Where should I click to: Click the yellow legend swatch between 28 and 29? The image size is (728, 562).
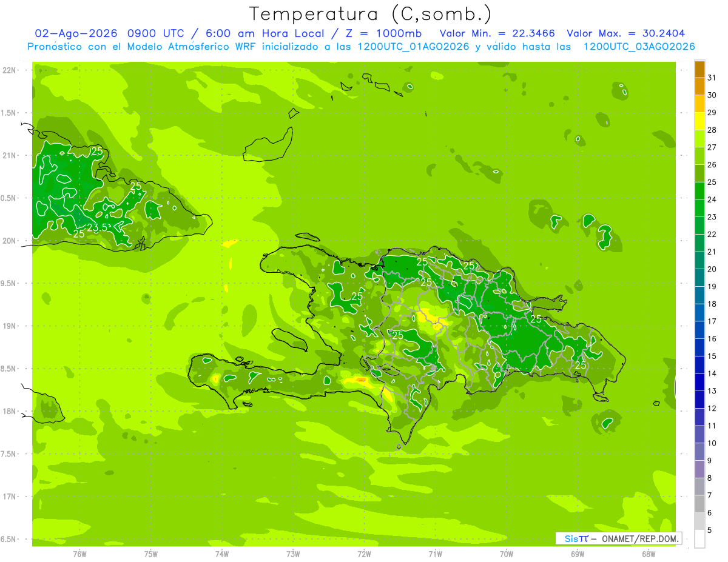pyautogui.click(x=699, y=121)
